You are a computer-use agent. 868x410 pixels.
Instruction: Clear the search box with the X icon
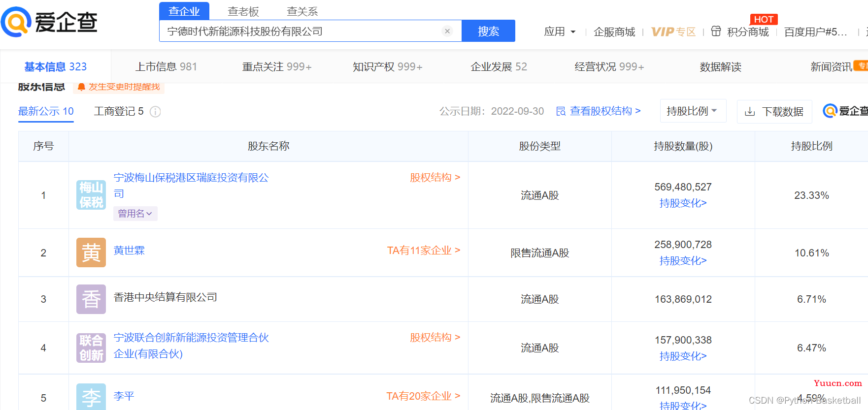point(447,31)
